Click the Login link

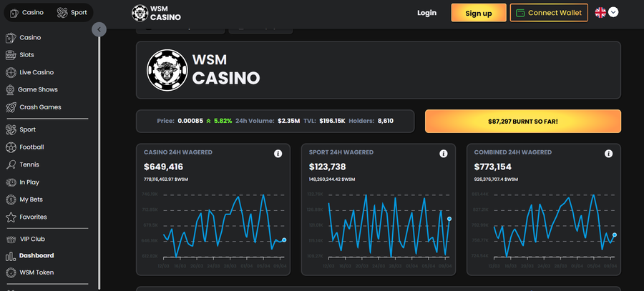(426, 13)
